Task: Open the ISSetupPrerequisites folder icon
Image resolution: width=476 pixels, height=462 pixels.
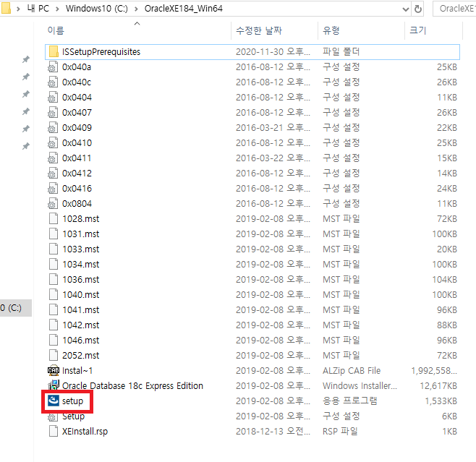Action: pyautogui.click(x=54, y=51)
